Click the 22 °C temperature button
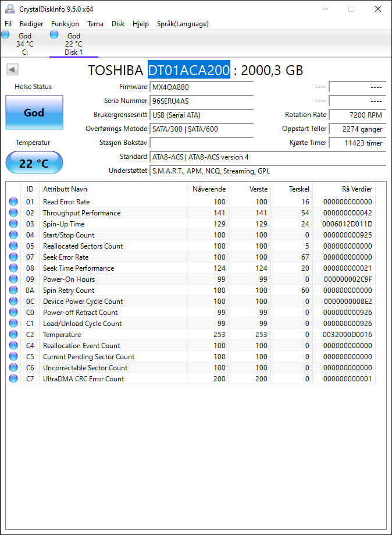392x535 pixels. pyautogui.click(x=34, y=163)
